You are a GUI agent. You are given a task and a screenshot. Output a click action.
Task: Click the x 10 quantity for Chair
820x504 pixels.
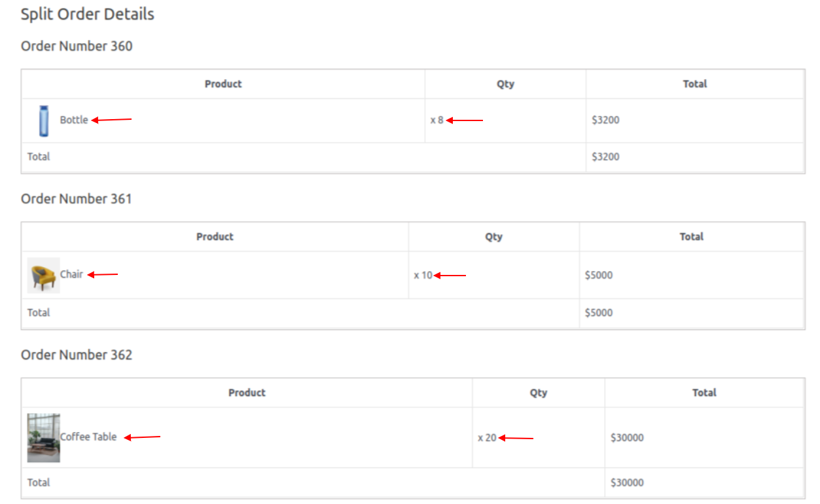[423, 275]
